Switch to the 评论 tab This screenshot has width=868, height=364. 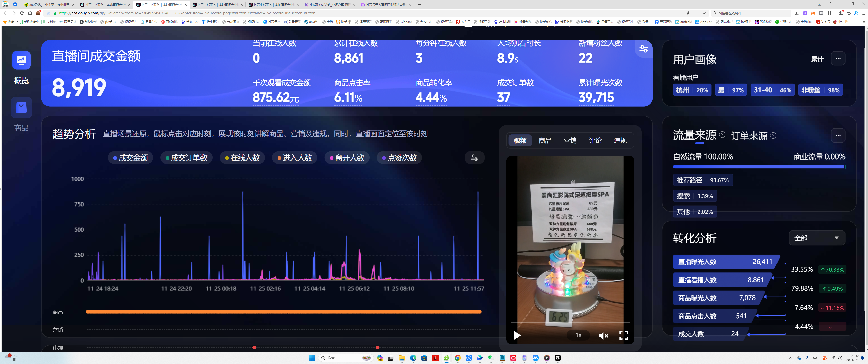[x=595, y=141]
